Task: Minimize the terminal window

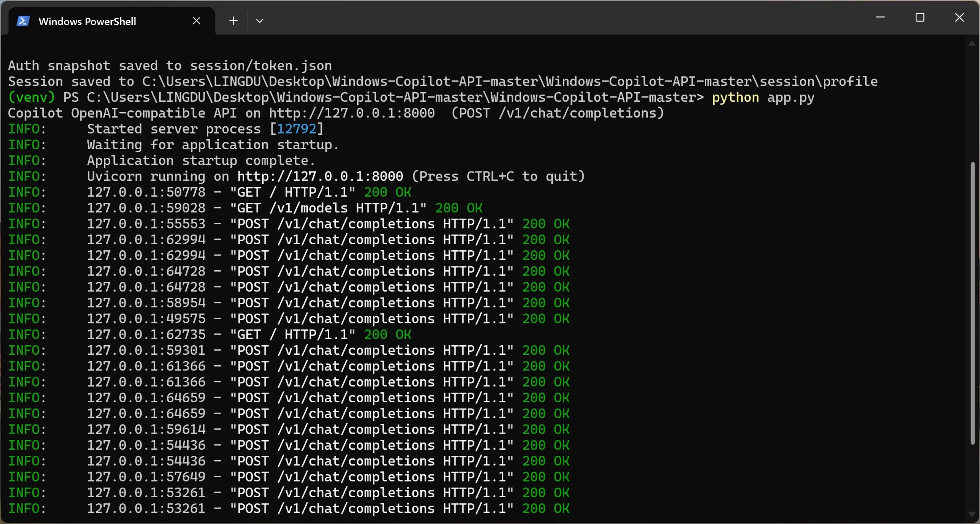Action: 880,17
